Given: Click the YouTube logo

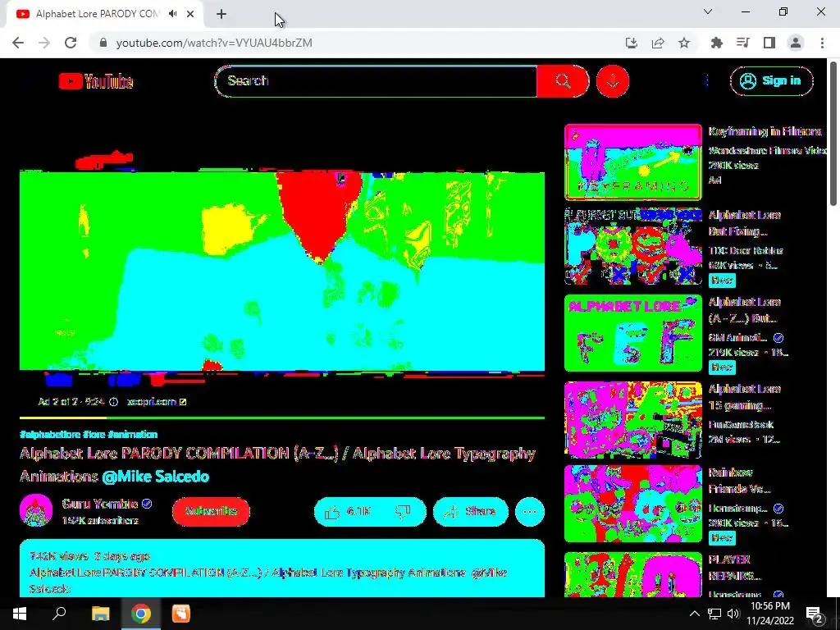Looking at the screenshot, I should (96, 81).
